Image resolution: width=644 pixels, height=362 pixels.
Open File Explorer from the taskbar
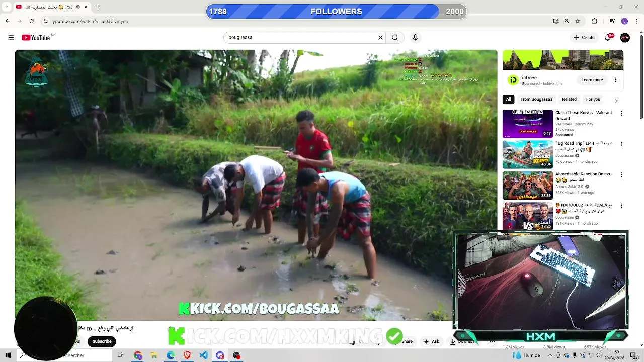tap(154, 355)
